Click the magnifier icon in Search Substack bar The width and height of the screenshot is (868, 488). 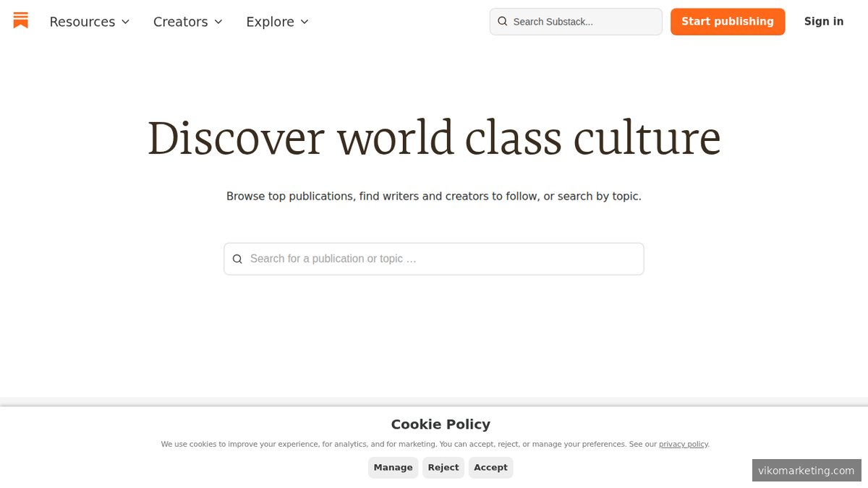tap(503, 22)
